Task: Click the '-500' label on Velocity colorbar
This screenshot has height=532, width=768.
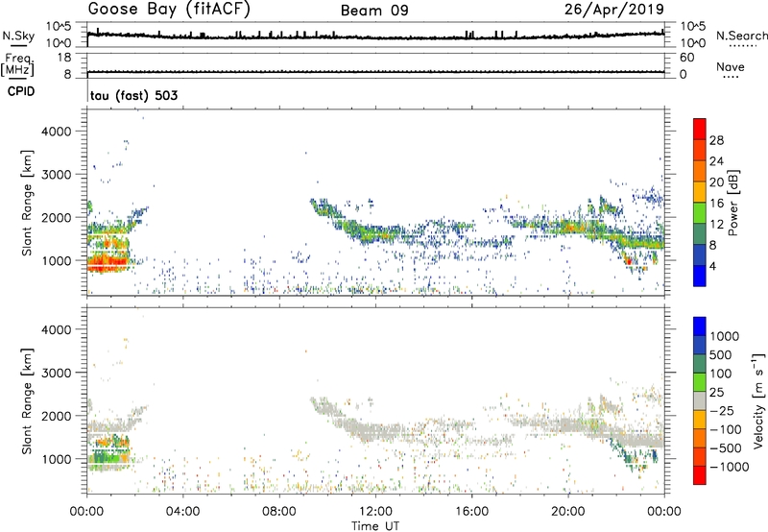Action: [x=726, y=448]
